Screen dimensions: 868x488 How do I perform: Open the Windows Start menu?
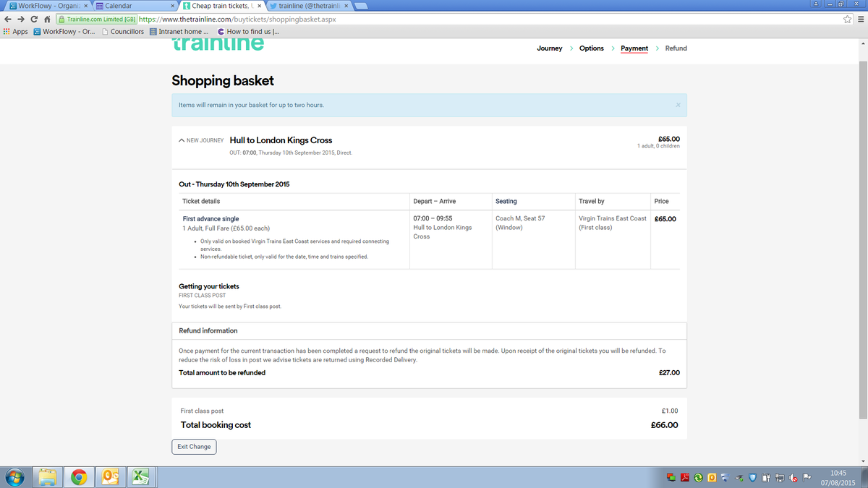point(14,477)
